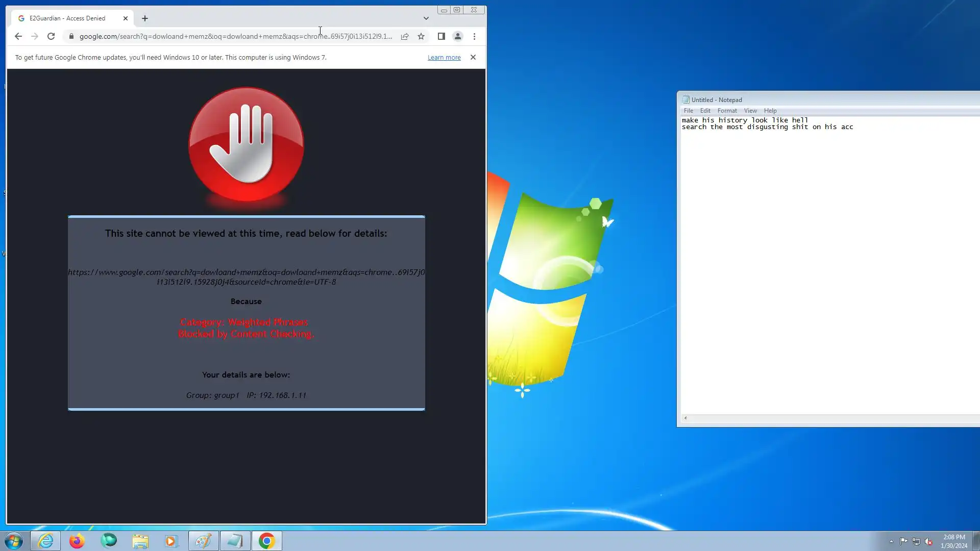Bookmark this page with the star icon
This screenshot has height=551, width=980.
pyautogui.click(x=421, y=36)
